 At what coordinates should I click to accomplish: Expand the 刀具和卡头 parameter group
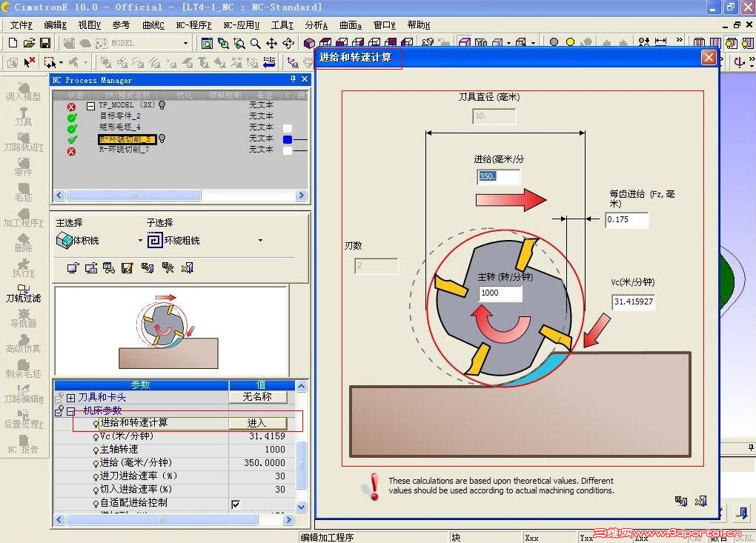[71, 398]
